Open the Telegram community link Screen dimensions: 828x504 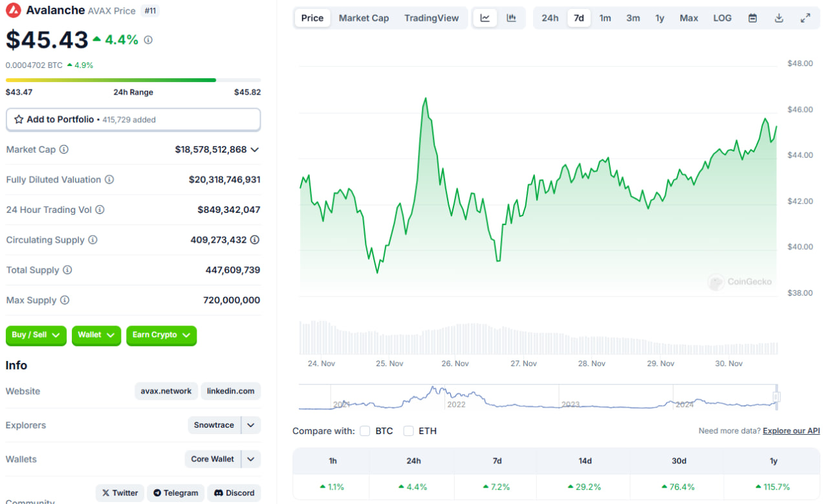[175, 493]
